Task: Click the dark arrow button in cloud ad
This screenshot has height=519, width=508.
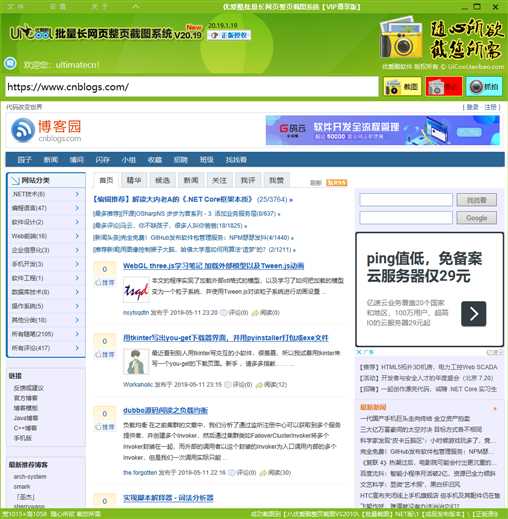Action: [x=474, y=314]
